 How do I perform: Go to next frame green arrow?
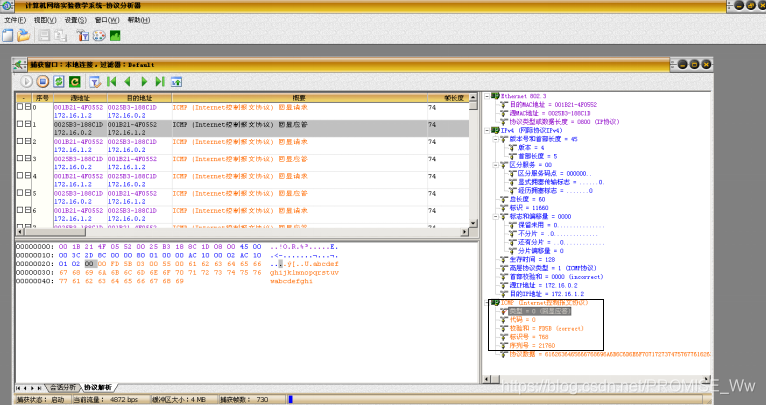click(144, 82)
